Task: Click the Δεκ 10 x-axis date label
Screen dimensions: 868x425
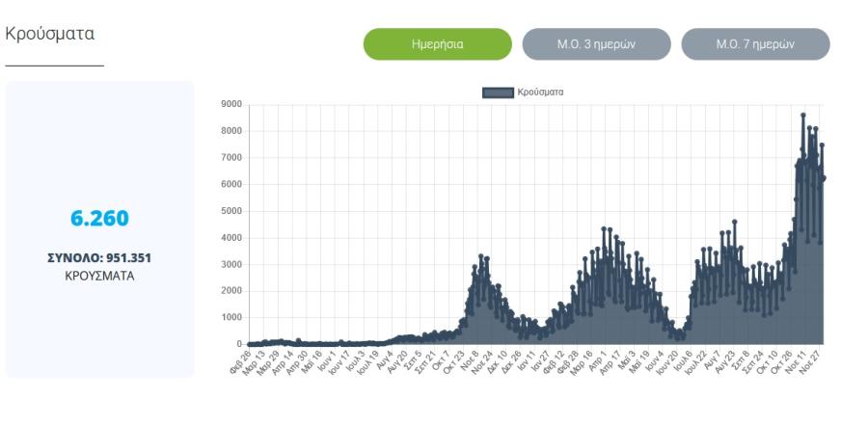Action: 498,360
